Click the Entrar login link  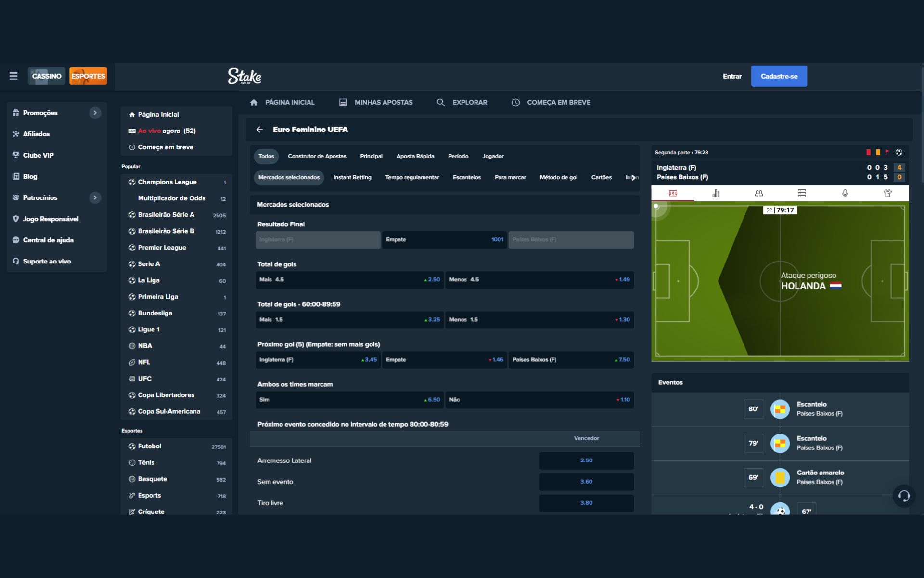[732, 76]
